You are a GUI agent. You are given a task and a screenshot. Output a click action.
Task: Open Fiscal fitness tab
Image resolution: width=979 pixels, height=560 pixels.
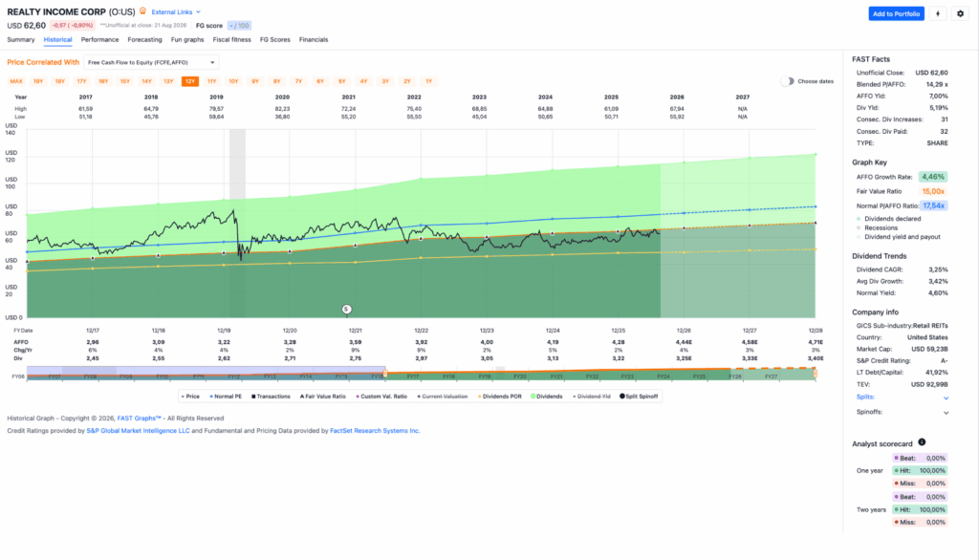[231, 39]
